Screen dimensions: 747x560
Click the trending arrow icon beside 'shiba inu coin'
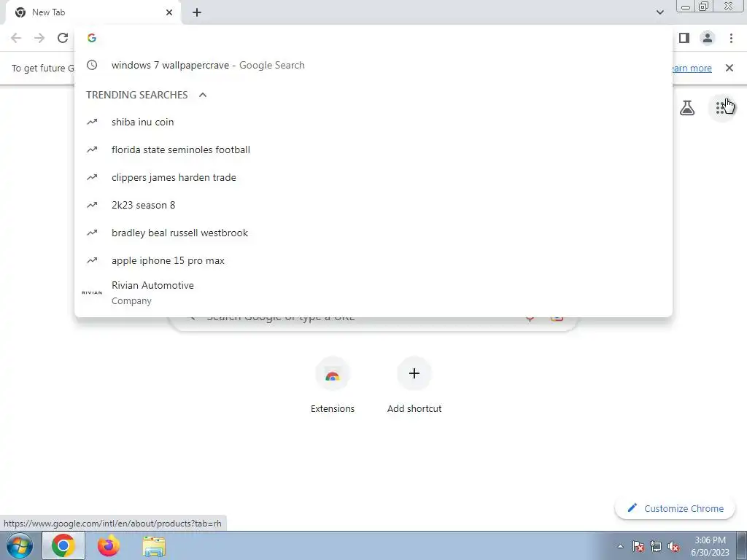pos(92,122)
